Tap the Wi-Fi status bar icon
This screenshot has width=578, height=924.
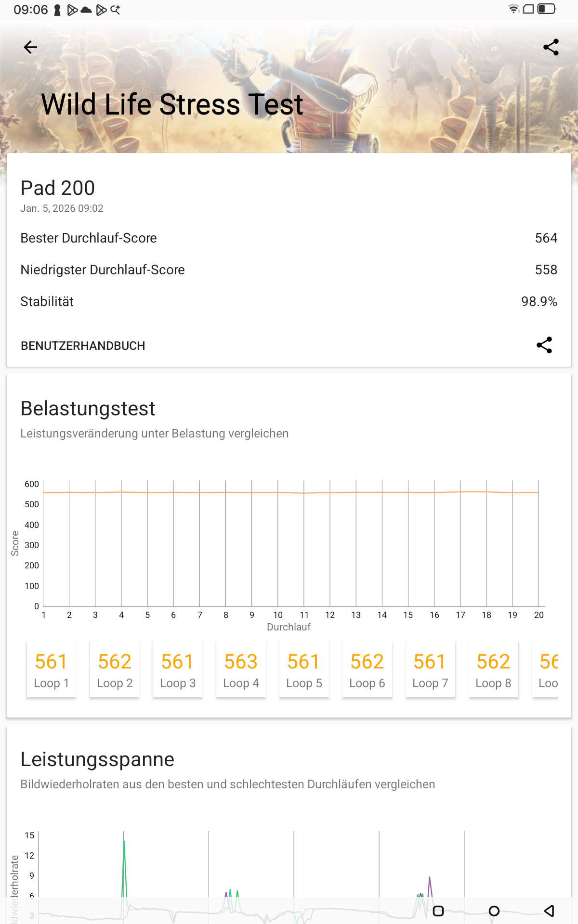click(x=514, y=9)
